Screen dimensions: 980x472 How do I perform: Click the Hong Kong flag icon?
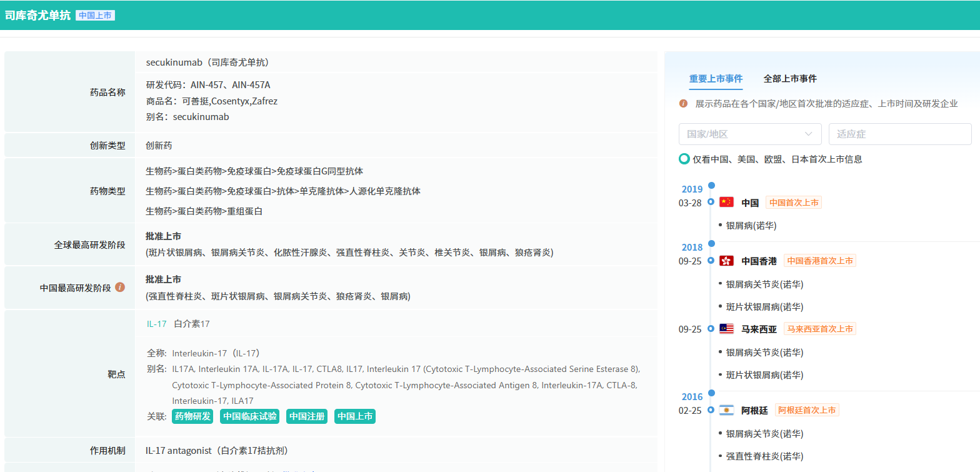coord(726,261)
